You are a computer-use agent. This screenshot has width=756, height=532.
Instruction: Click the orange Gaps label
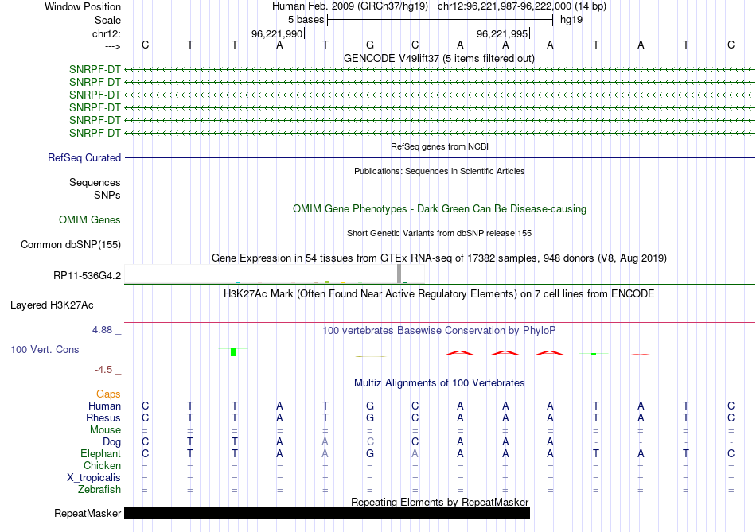click(x=108, y=394)
